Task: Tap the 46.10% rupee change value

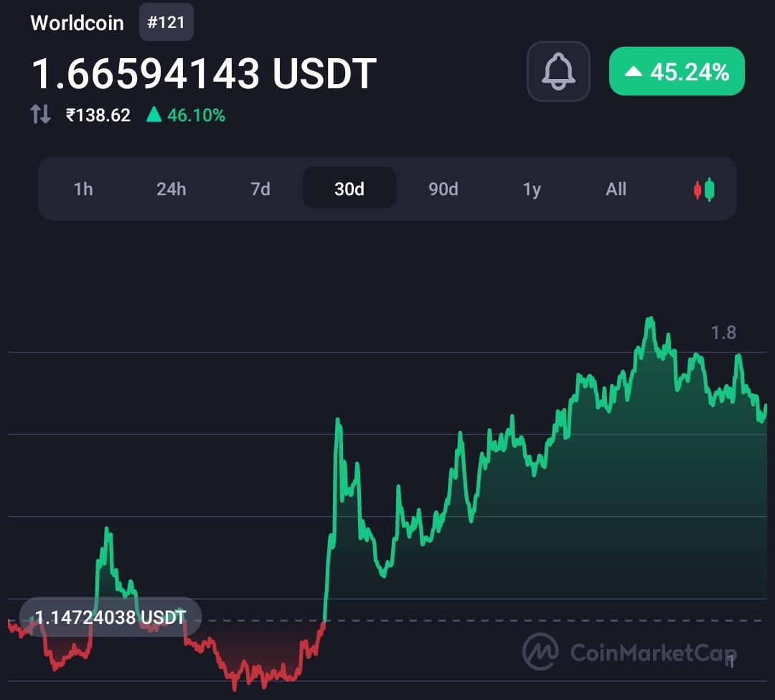Action: (196, 115)
